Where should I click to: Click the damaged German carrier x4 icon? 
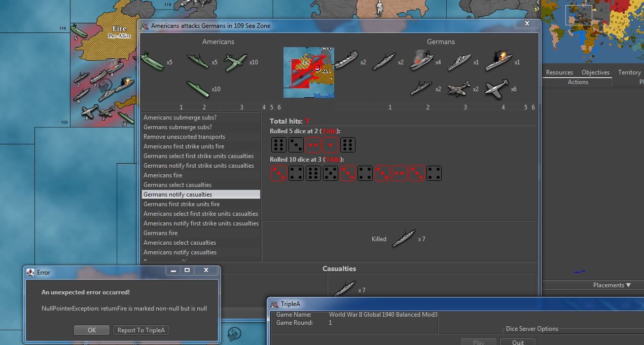click(420, 61)
